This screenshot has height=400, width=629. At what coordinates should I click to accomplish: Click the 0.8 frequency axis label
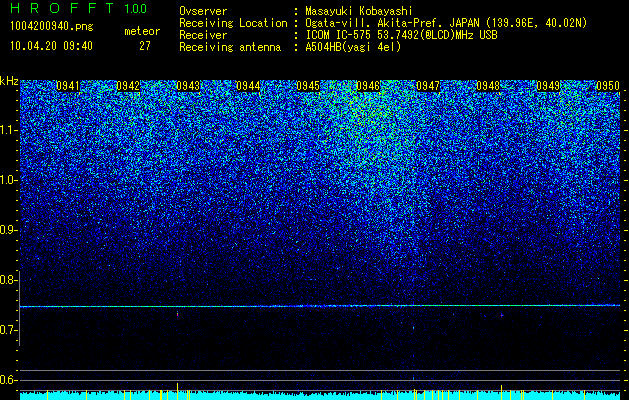point(8,280)
